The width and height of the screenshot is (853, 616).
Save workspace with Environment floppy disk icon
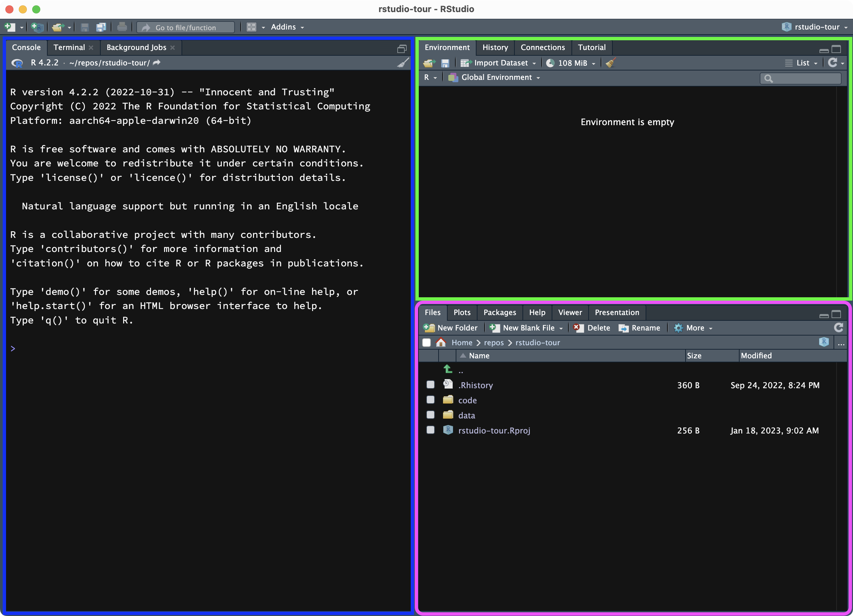point(445,63)
